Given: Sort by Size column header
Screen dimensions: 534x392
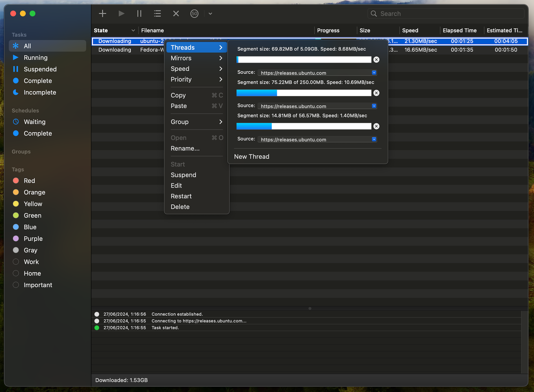Looking at the screenshot, I should [378, 30].
